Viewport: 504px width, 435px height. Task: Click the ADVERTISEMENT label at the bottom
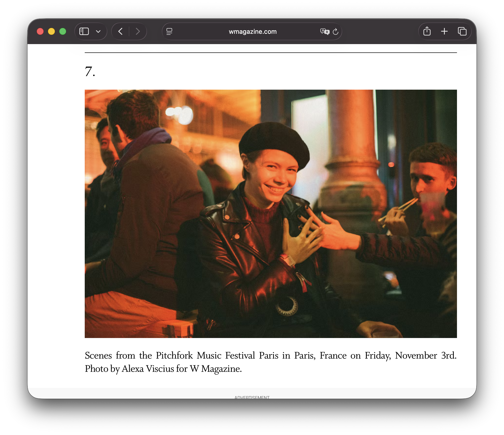click(252, 397)
